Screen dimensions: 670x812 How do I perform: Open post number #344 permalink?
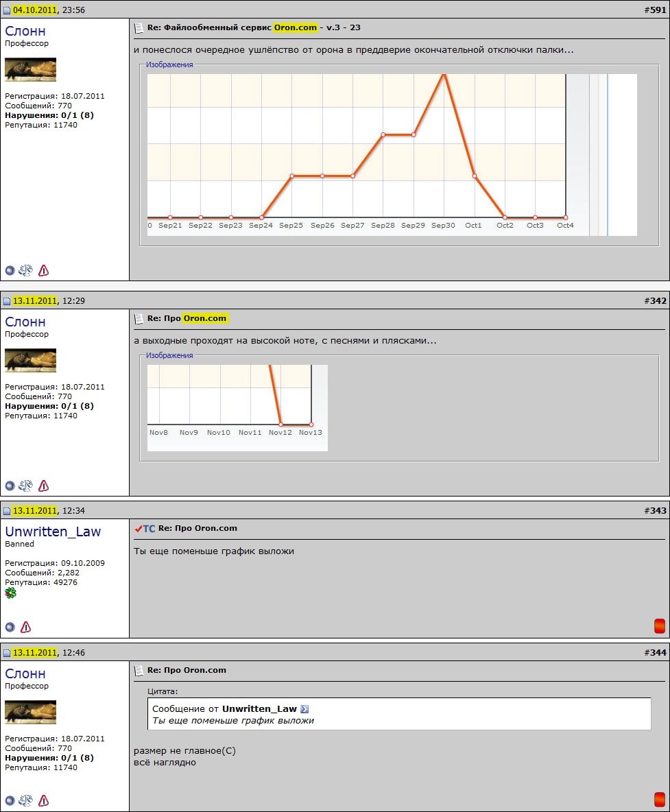click(x=655, y=652)
